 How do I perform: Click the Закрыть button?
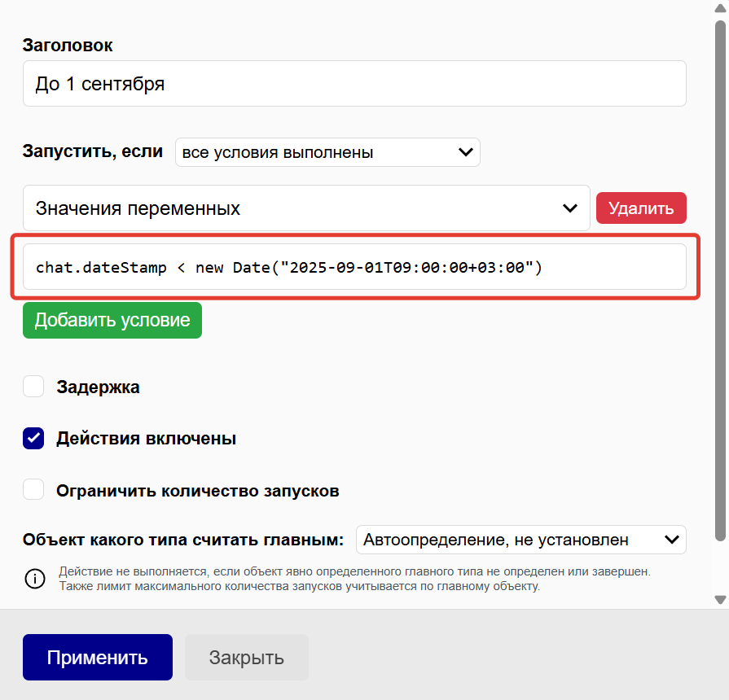tap(247, 657)
